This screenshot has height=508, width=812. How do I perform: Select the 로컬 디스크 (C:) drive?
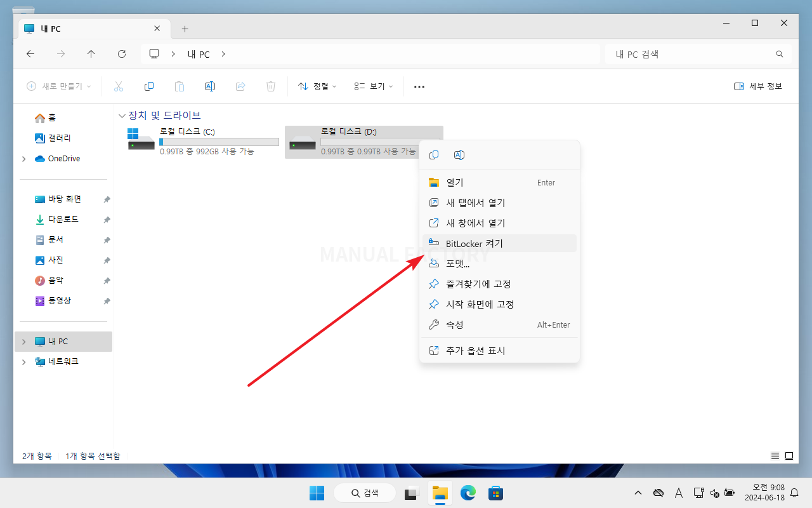coord(204,142)
